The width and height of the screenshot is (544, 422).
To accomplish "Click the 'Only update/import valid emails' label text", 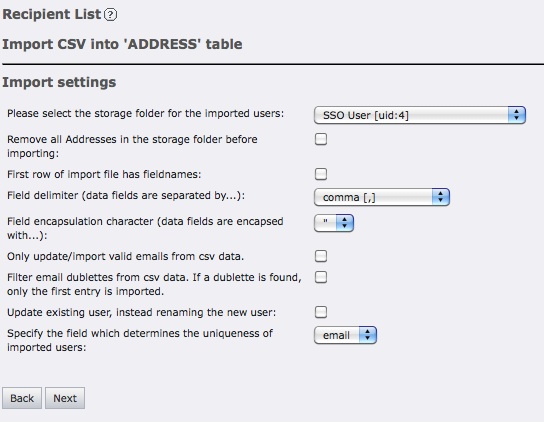I will [x=126, y=256].
